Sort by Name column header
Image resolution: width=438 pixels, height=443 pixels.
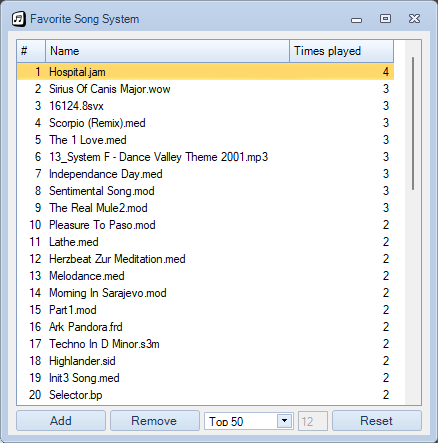click(167, 51)
